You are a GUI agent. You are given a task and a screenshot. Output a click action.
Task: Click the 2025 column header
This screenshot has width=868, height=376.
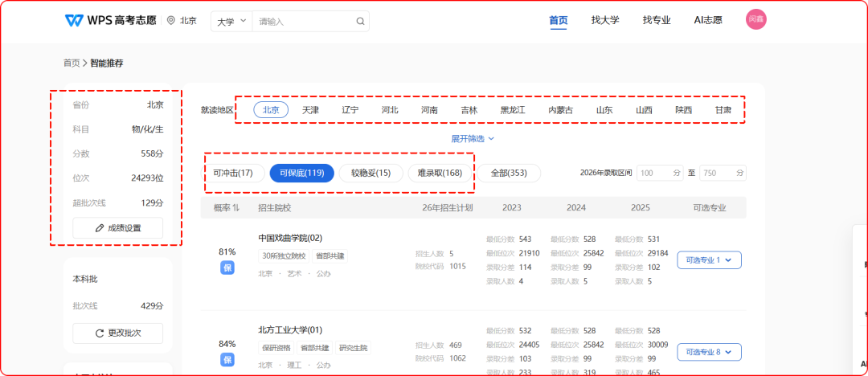click(x=641, y=208)
